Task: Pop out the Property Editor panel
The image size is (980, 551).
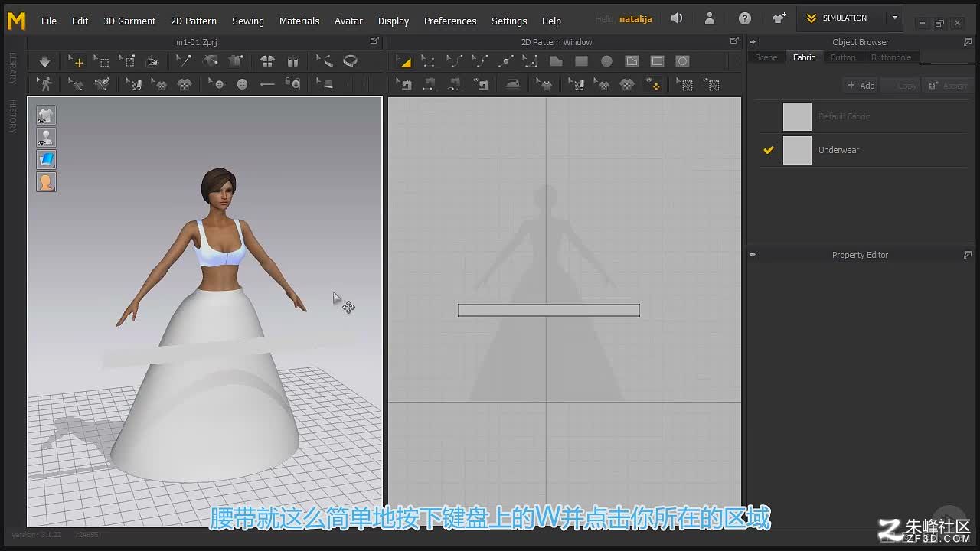Action: 968,255
